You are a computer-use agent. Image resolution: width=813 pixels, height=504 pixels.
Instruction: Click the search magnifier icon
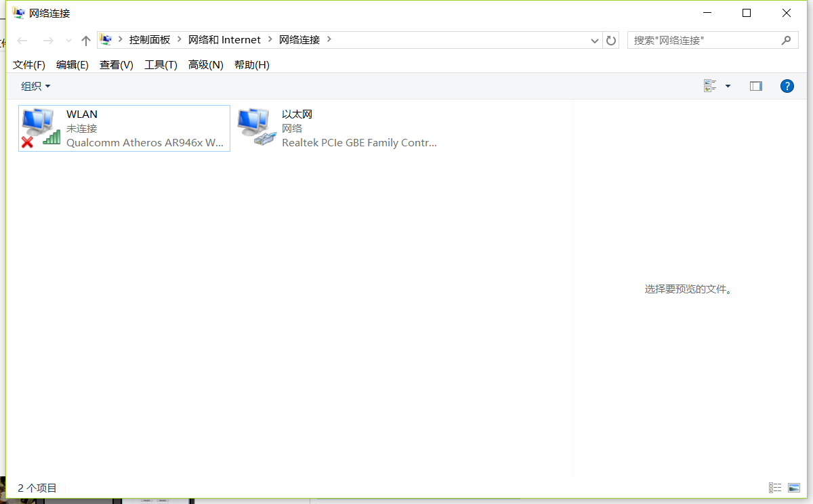[786, 41]
